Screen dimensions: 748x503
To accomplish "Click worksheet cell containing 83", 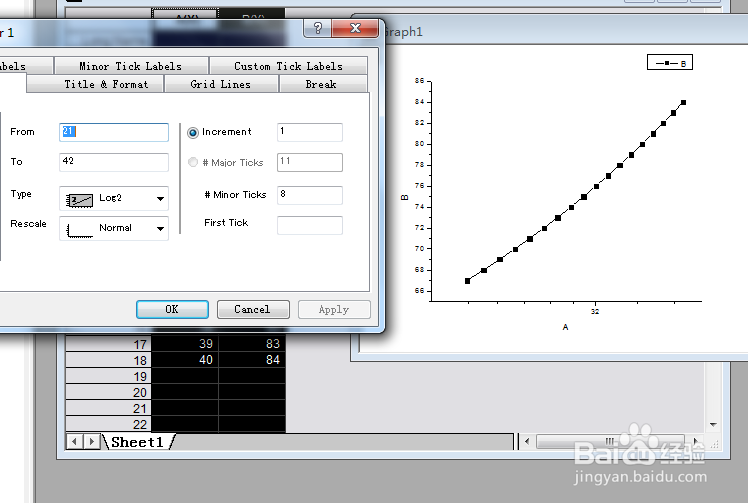I will (x=252, y=344).
